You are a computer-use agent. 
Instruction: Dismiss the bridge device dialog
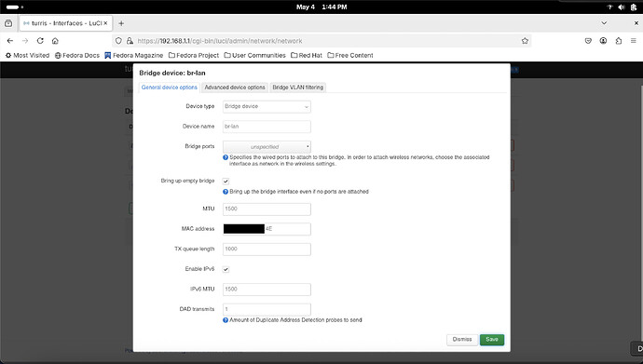point(462,340)
